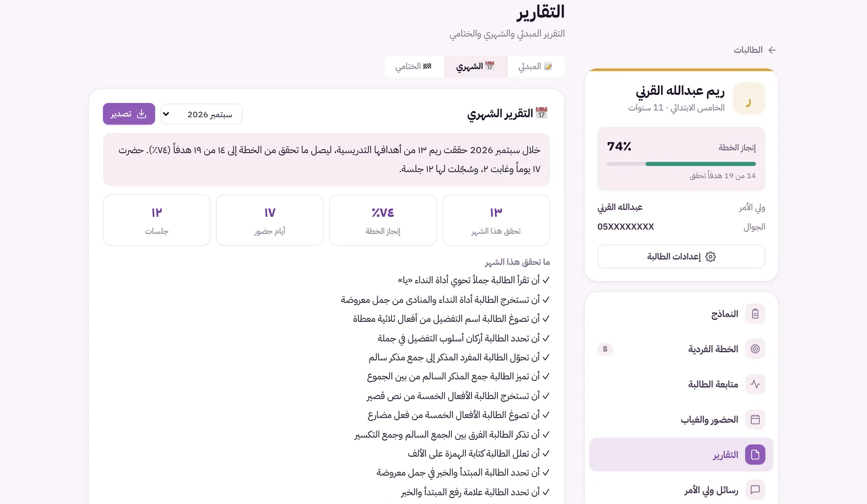867x504 pixels.
Task: Click goal about علامة رفع المبتدأ والخبر
Action: pyautogui.click(x=475, y=492)
